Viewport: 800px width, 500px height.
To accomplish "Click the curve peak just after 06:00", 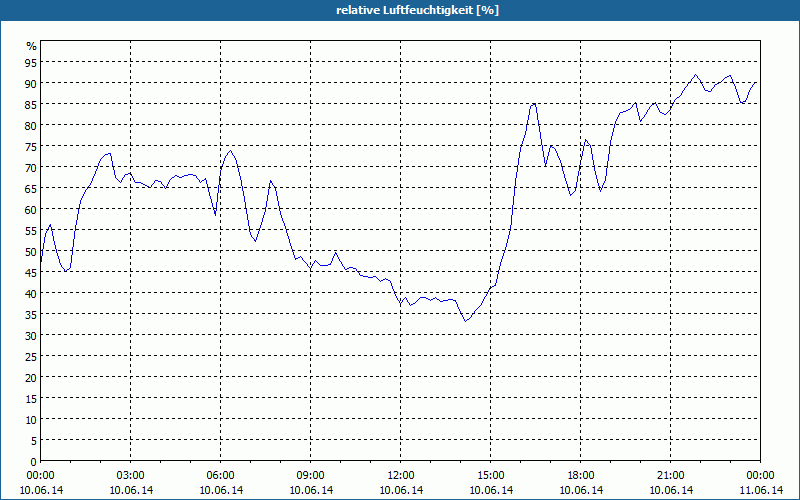I will [231, 151].
